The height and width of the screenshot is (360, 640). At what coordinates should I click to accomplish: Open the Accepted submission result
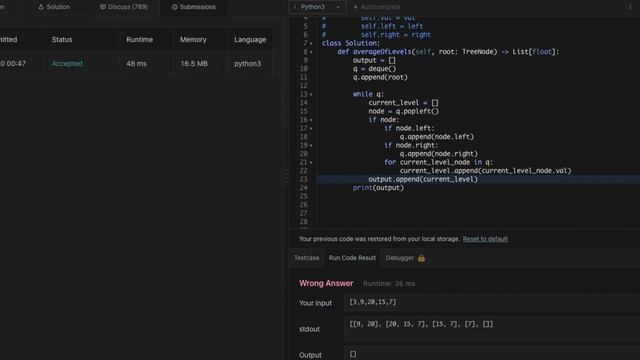click(x=67, y=64)
